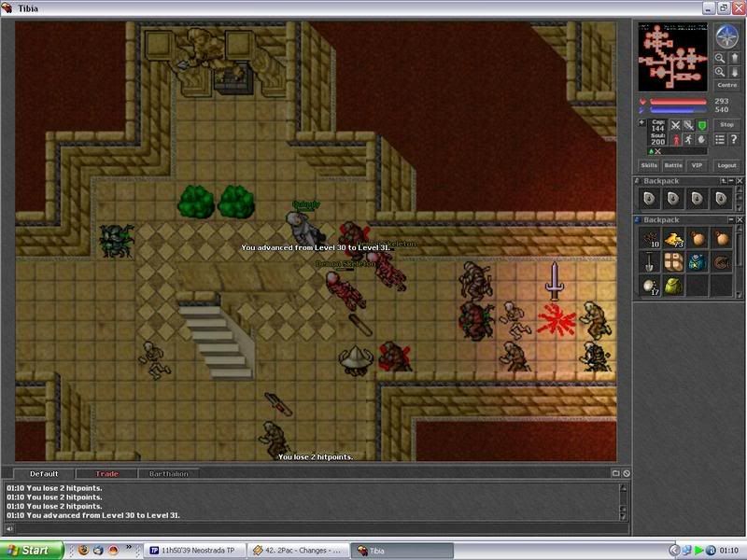Select offensive fighting mode (crossed swords)

click(x=675, y=125)
